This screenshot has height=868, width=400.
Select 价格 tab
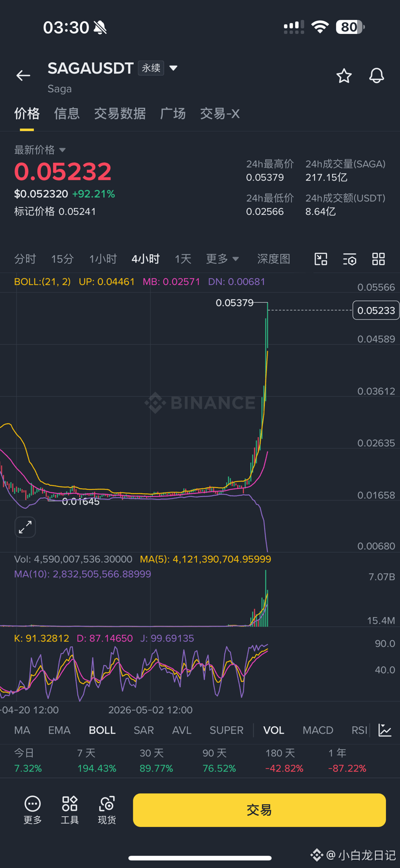pyautogui.click(x=27, y=114)
